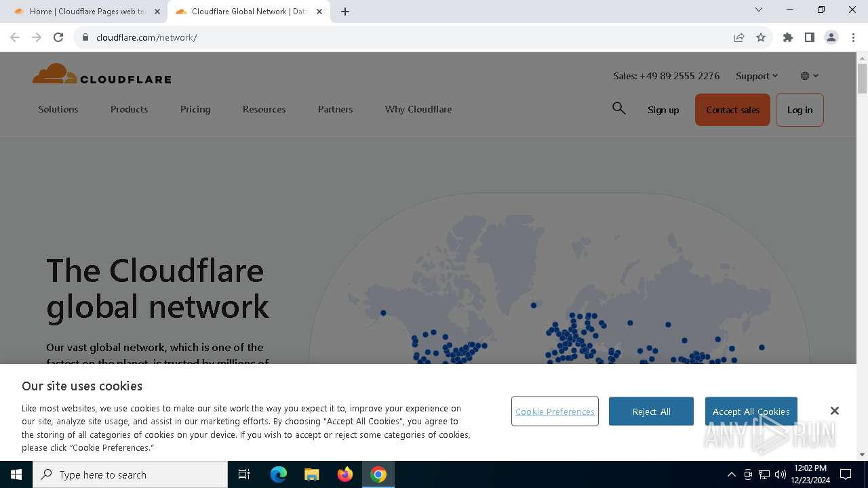Open the taskbar clock and date
Image resolution: width=868 pixels, height=488 pixels.
tap(810, 474)
